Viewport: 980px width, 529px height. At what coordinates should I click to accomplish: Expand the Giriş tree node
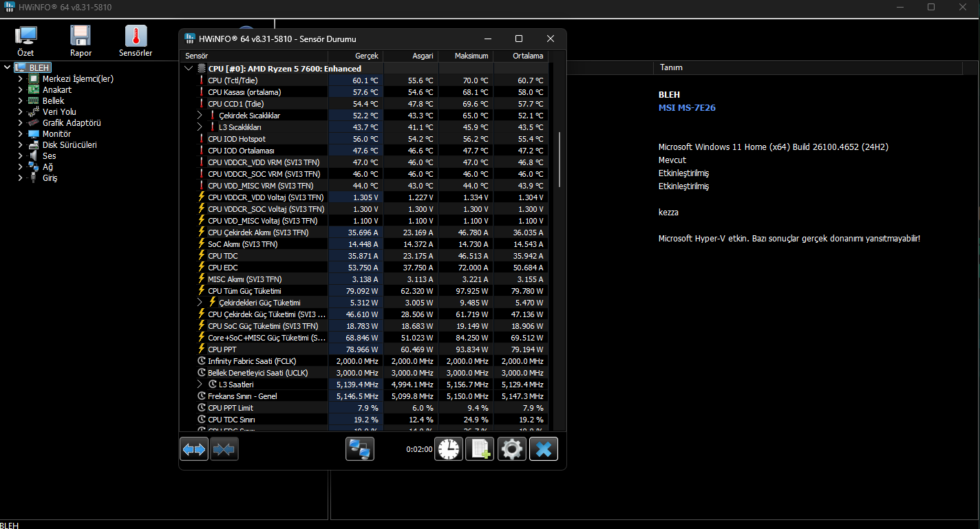point(21,177)
